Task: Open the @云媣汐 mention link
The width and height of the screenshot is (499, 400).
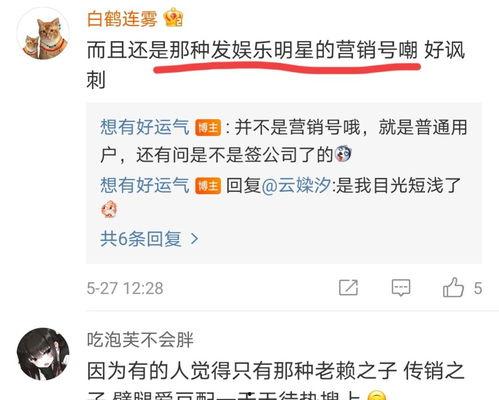Action: coord(296,185)
